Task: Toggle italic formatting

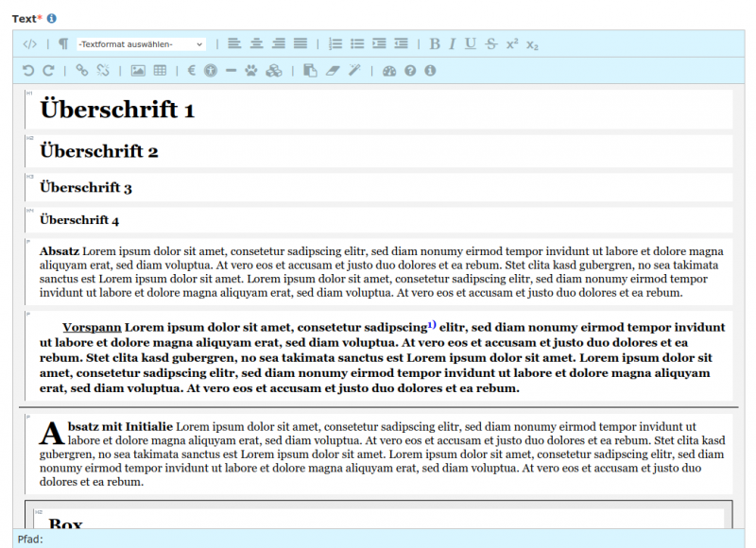Action: [453, 43]
